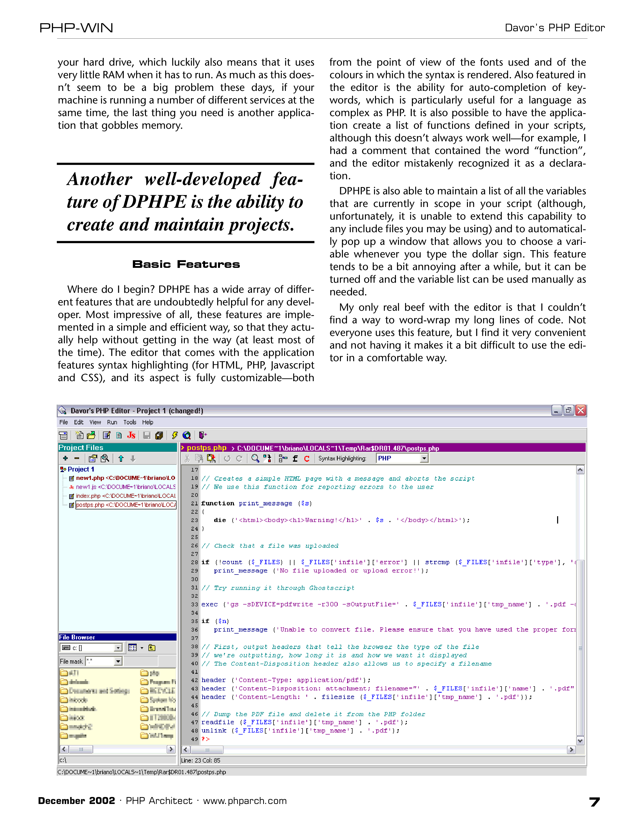Click the lightning bolt run script icon

[175, 435]
